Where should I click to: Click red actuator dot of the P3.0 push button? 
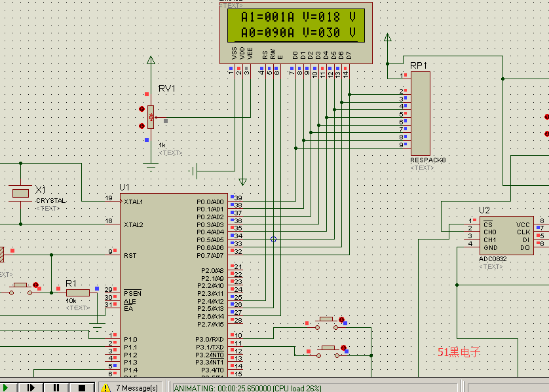342,319
